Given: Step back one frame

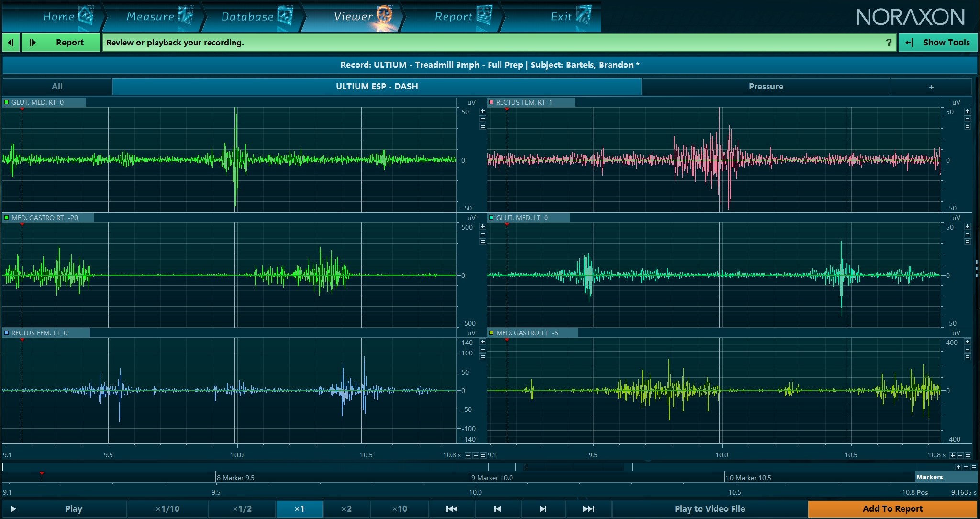Looking at the screenshot, I should point(497,509).
